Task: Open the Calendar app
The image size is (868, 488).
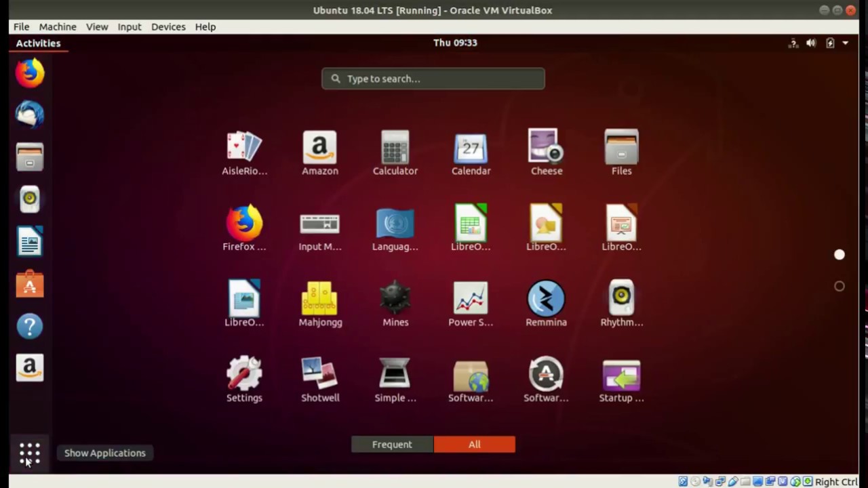Action: [471, 153]
